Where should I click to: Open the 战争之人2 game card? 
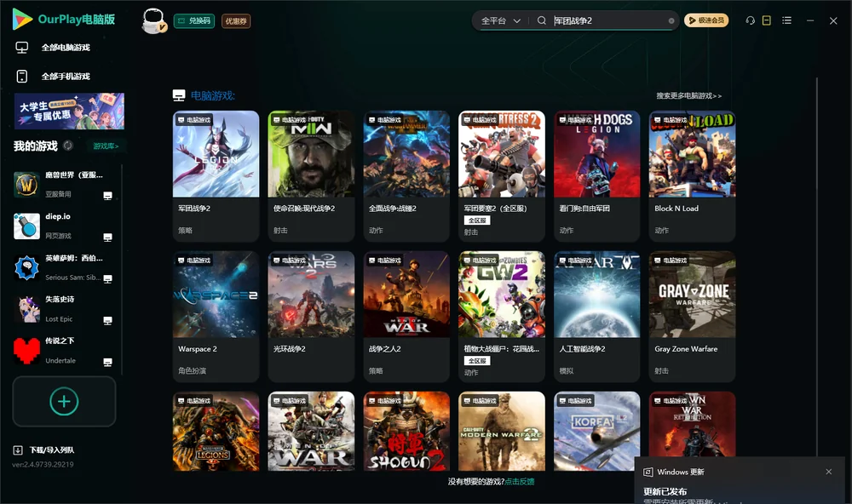[406, 317]
